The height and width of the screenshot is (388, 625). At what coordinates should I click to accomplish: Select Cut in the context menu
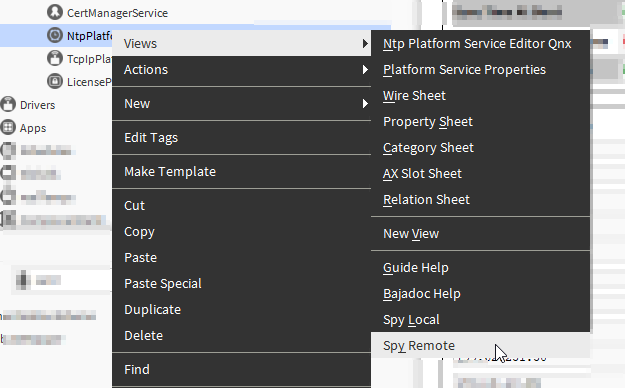(x=242, y=205)
